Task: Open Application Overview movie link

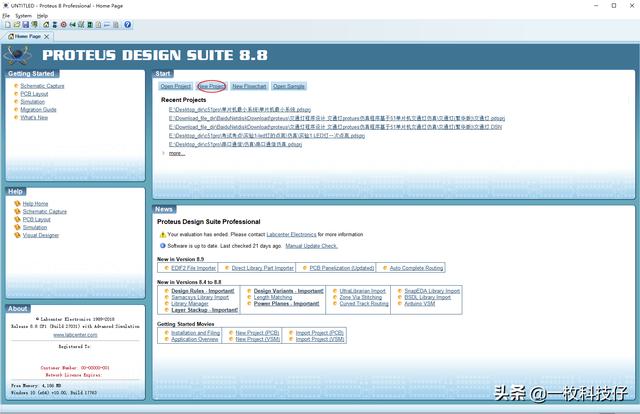Action: [194, 339]
